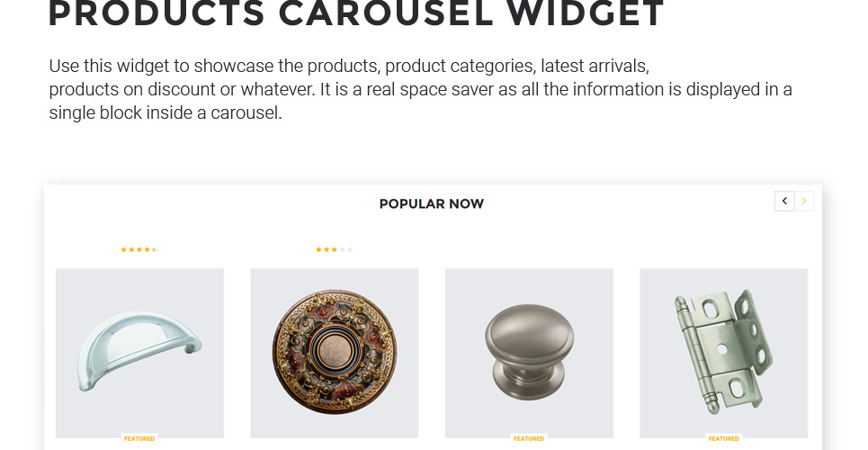Open the ornate bronze medallion product
This screenshot has width=868, height=450.
click(335, 353)
